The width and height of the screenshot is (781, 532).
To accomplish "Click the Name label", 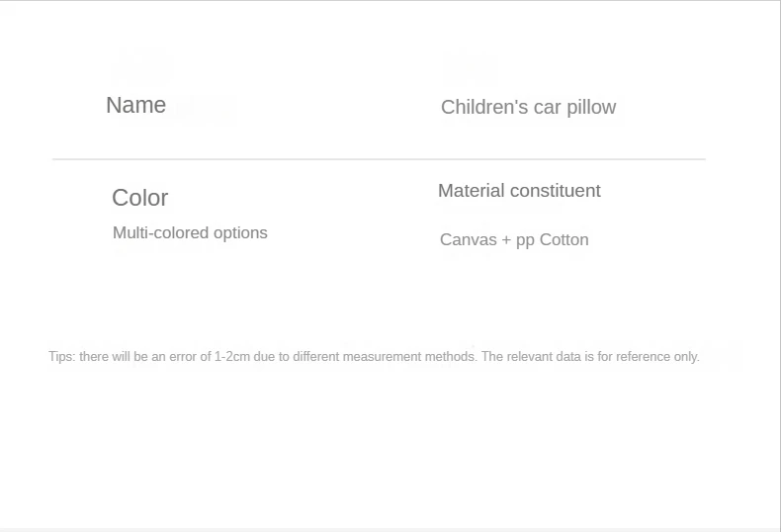I will click(x=135, y=106).
